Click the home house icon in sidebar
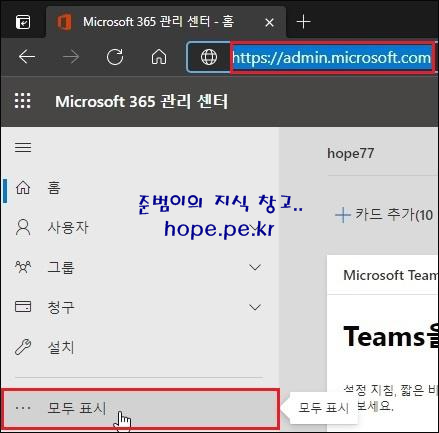 pyautogui.click(x=23, y=187)
